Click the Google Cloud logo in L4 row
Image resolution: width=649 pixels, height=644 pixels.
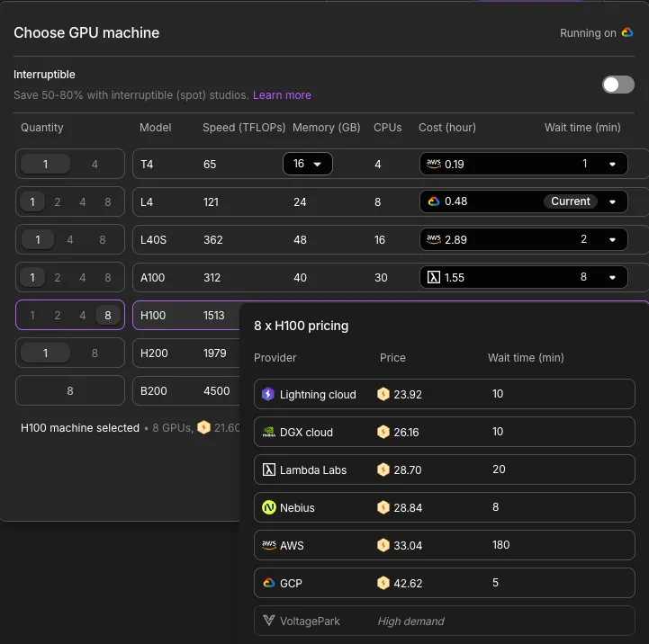[433, 201]
